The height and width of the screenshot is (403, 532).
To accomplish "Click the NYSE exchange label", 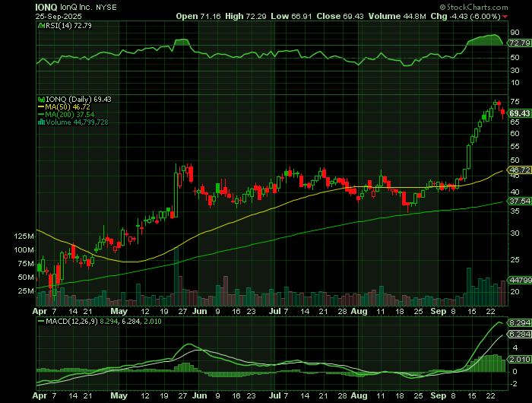I will coord(106,7).
